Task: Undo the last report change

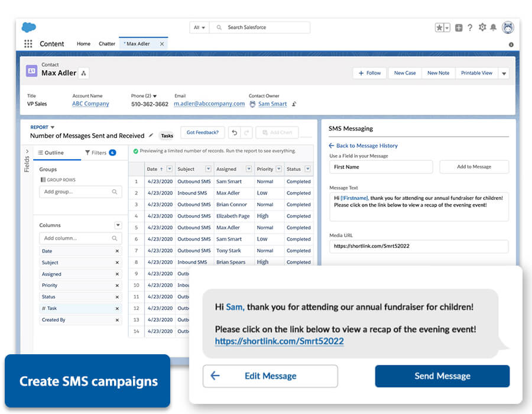Action: pyautogui.click(x=235, y=132)
